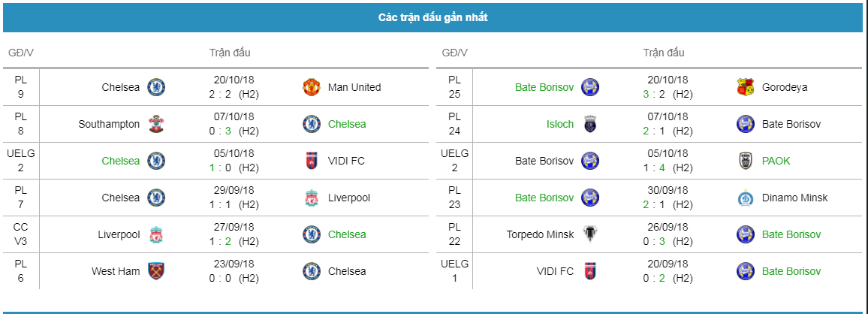
Task: Open the green PAOK team link
Action: [776, 161]
